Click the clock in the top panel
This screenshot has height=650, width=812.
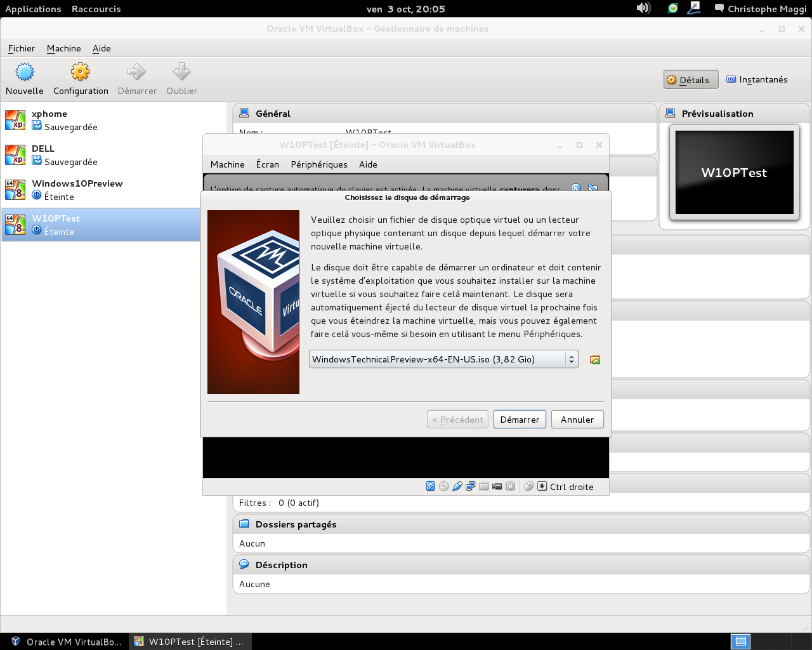click(x=406, y=9)
